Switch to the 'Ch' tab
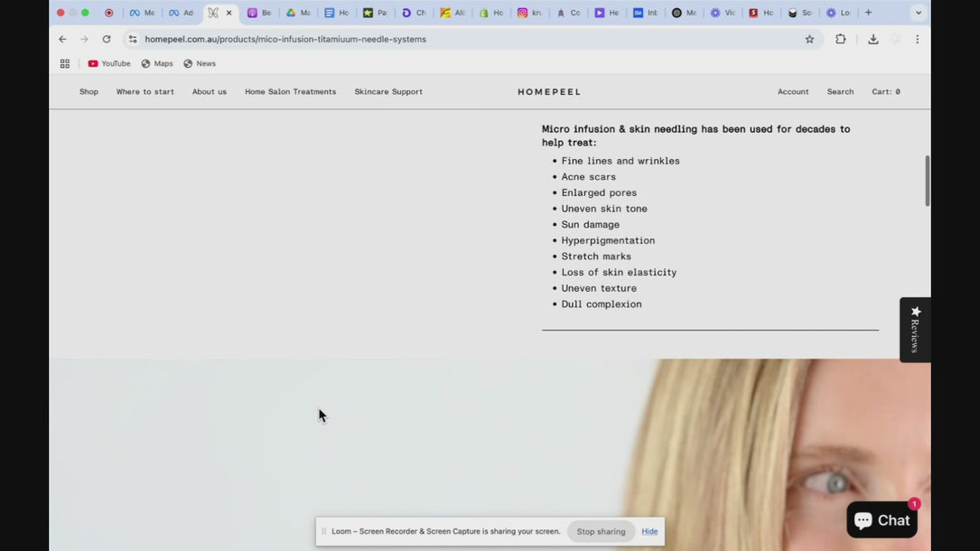 pos(415,13)
